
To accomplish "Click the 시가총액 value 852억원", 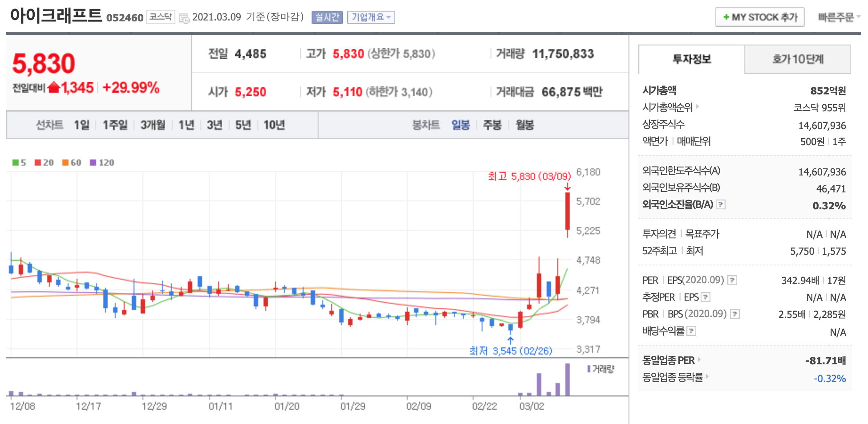I will click(x=828, y=91).
